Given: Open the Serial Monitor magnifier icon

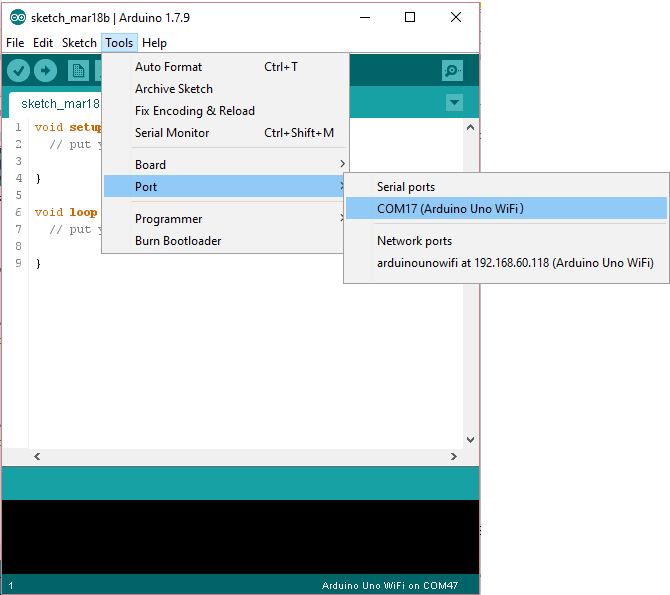Looking at the screenshot, I should pos(453,70).
